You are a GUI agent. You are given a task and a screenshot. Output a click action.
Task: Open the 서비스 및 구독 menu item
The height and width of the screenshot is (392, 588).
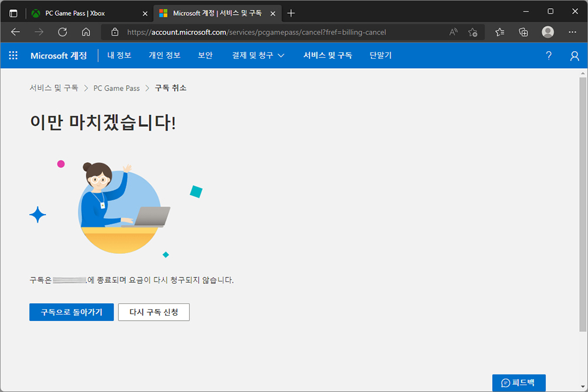point(328,55)
